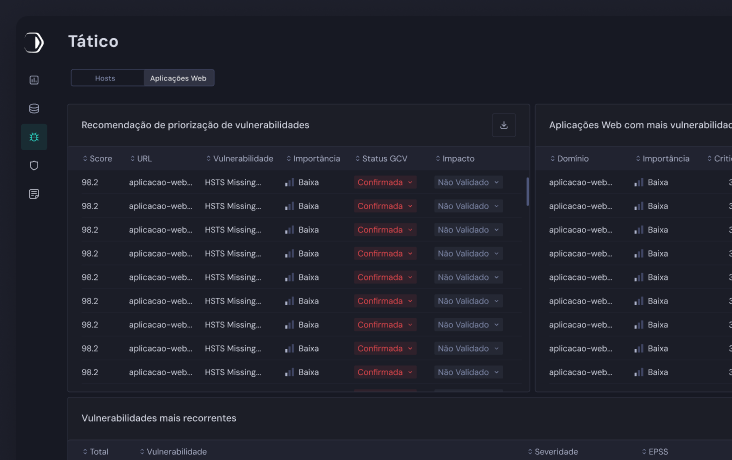The image size is (732, 460).
Task: Click the app logo in the sidebar
Action: click(34, 42)
